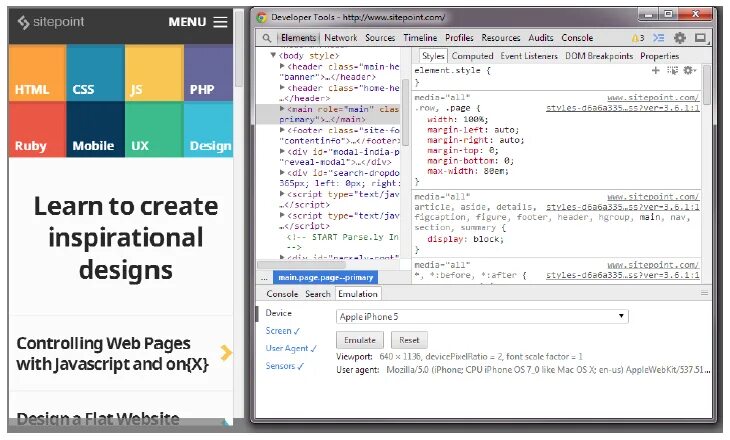Open stylesheet link next to .row, .page rule
Image resolution: width=730 pixels, height=440 pixels.
coord(622,108)
